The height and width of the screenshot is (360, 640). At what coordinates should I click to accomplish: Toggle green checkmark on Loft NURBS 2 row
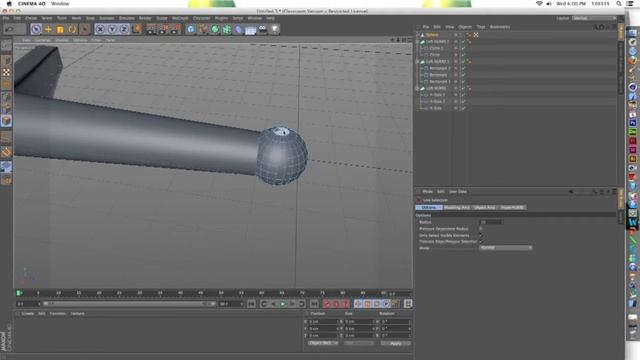[463, 42]
